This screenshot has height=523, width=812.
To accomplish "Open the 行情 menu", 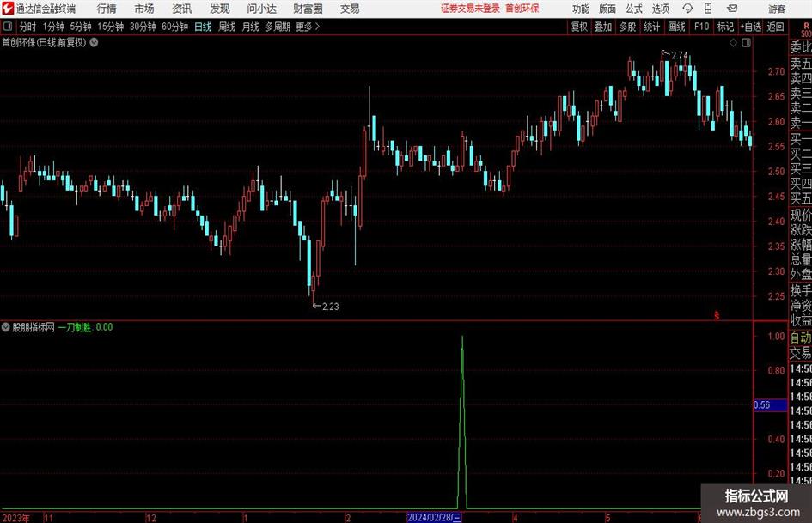I will 107,9.
